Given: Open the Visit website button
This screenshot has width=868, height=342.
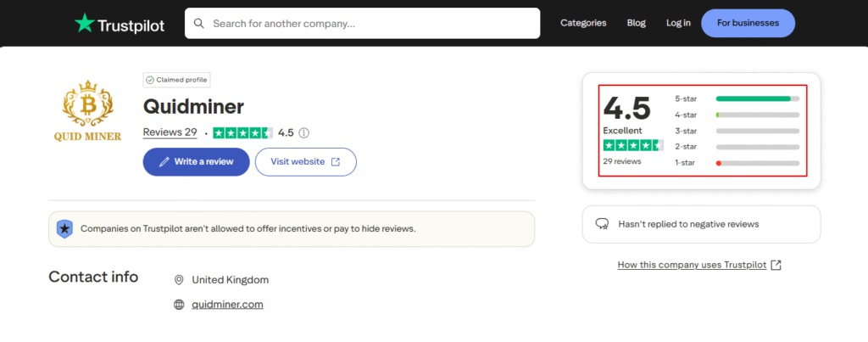Looking at the screenshot, I should click(305, 161).
